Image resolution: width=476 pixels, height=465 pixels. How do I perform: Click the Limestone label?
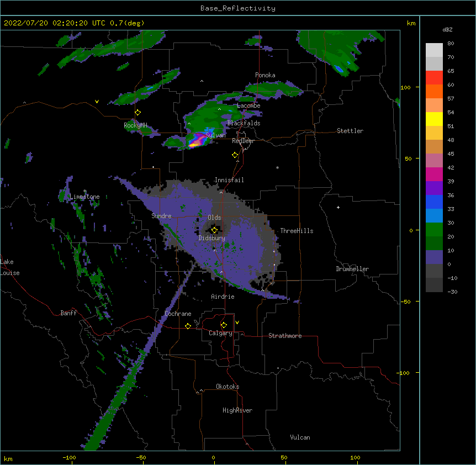[x=84, y=197]
